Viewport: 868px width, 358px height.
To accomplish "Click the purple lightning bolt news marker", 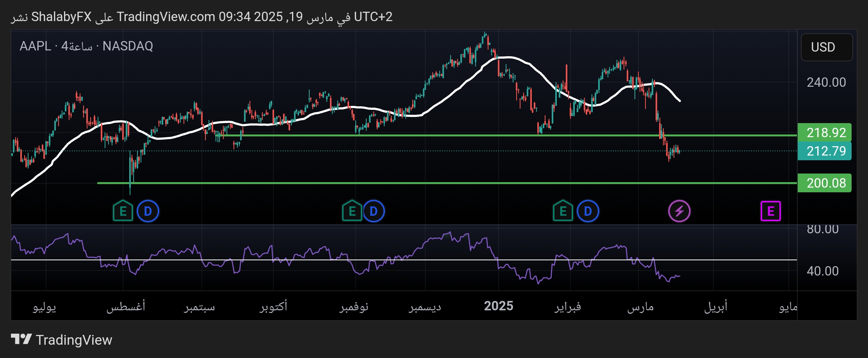I will (679, 211).
